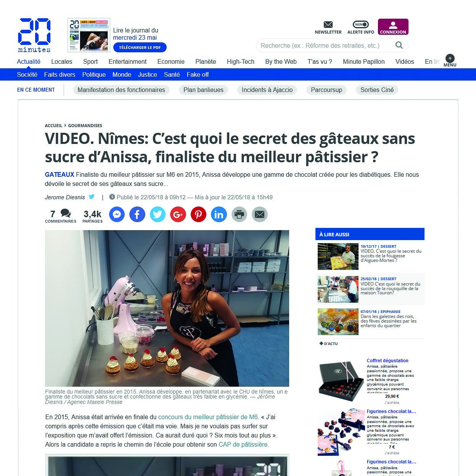Share article on LinkedIn icon

click(219, 215)
